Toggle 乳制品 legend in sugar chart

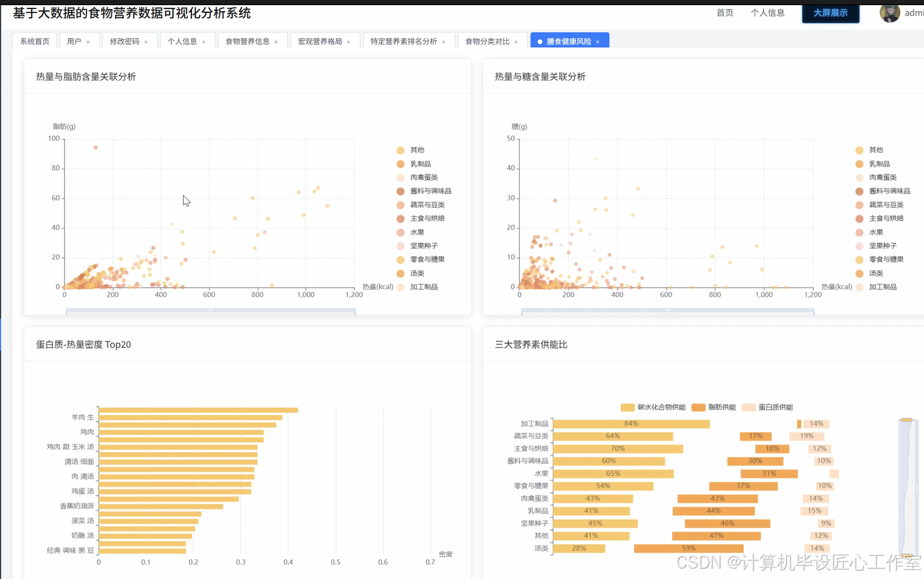click(873, 164)
